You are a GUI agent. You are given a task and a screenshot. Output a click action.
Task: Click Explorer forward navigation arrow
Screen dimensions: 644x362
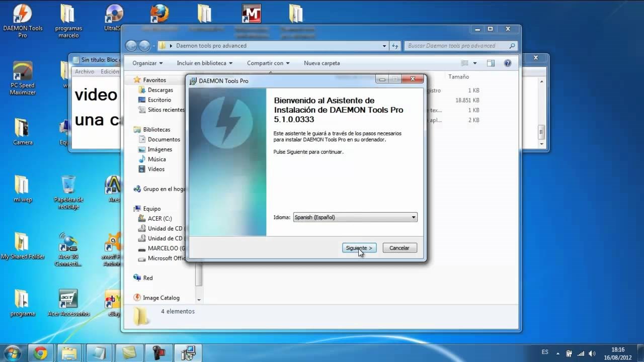pyautogui.click(x=144, y=46)
